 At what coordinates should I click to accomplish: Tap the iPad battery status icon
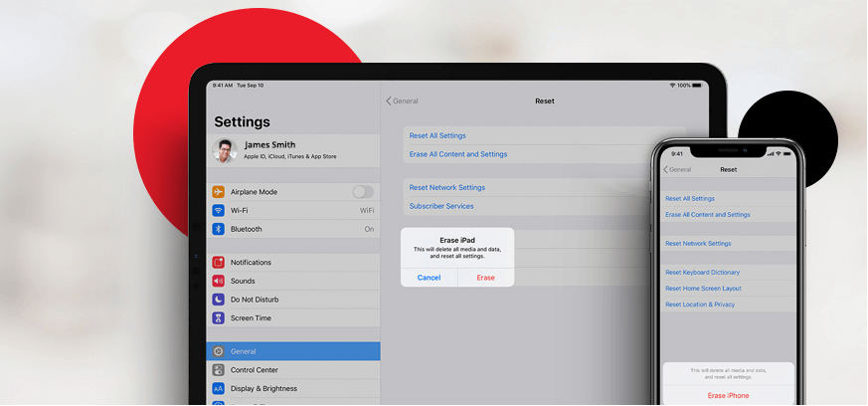[x=696, y=86]
